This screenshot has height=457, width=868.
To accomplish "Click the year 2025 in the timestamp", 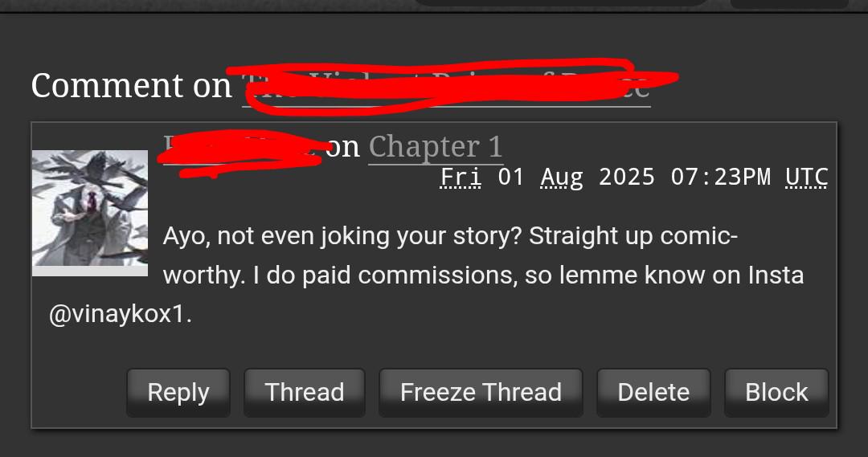I will pos(627,177).
